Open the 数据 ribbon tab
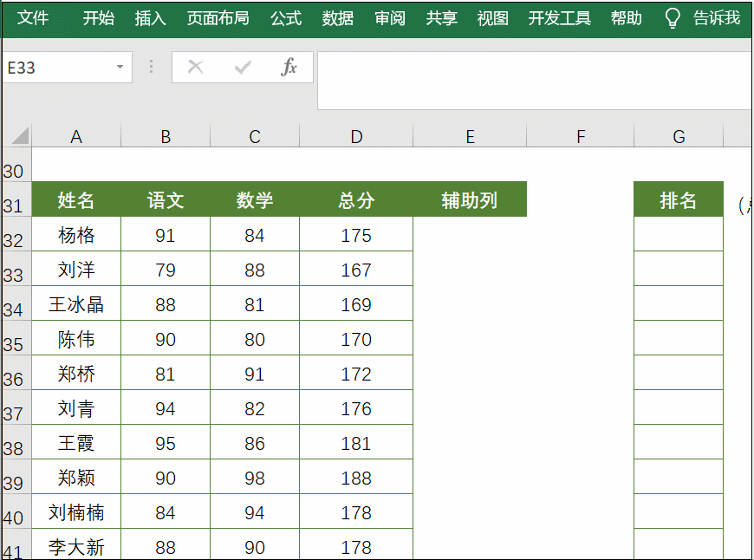Viewport: 754px width, 560px height. point(338,18)
